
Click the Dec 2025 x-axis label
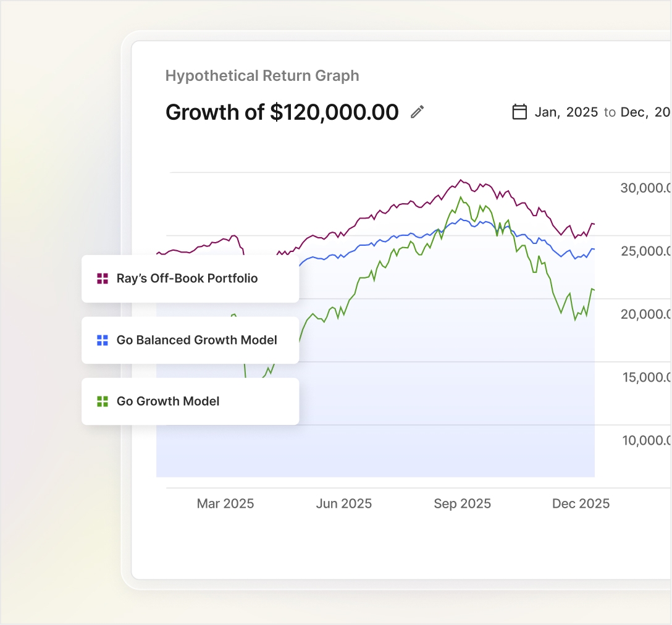[581, 504]
